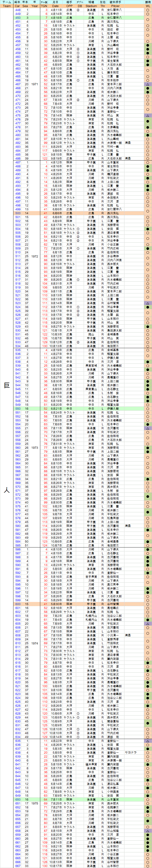Screen dimensions: 152x868
Task: Click career number 586, first 1974 row
Action: point(18,549)
